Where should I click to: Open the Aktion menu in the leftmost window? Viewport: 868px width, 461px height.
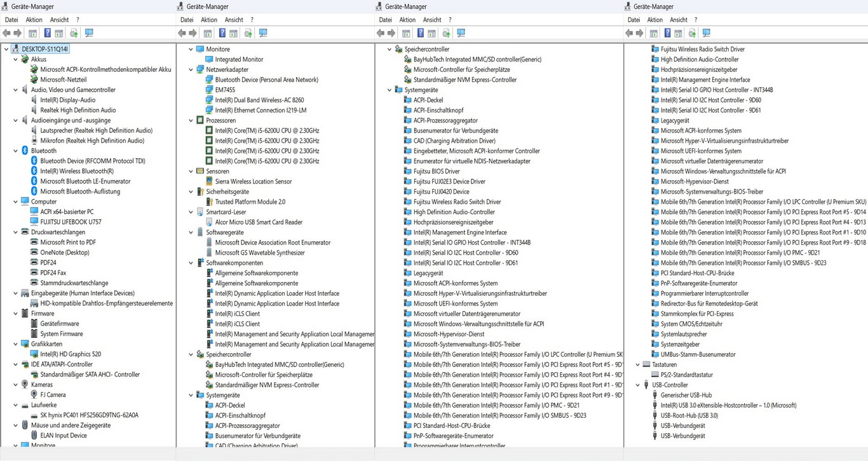coord(34,20)
